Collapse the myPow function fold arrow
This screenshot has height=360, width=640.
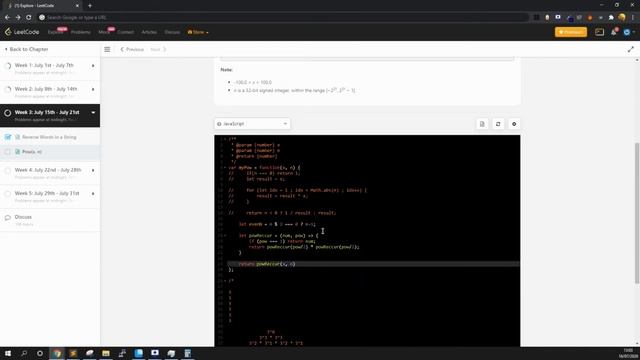[x=225, y=167]
